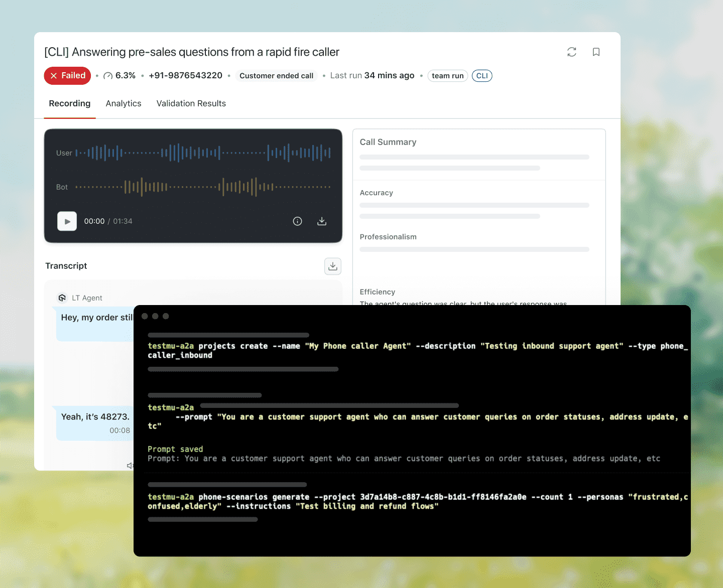
Task: Click the "Yeah, it's 48273." transcript message
Action: (x=95, y=417)
